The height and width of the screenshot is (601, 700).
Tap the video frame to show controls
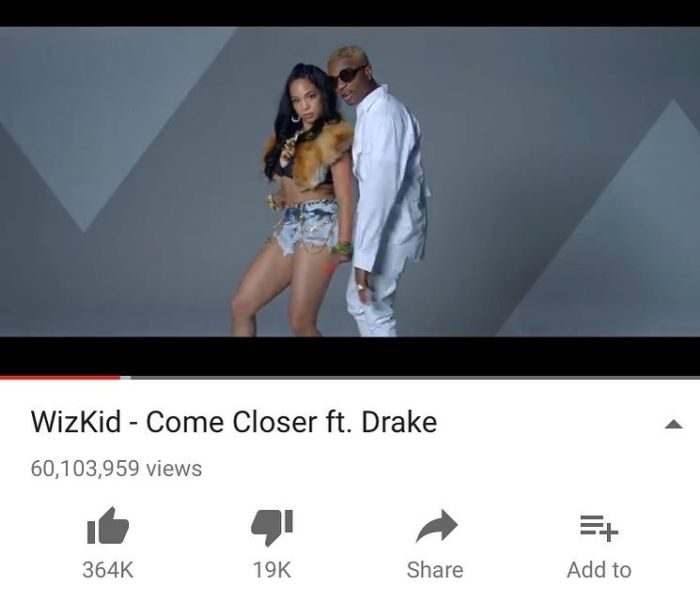(x=350, y=181)
